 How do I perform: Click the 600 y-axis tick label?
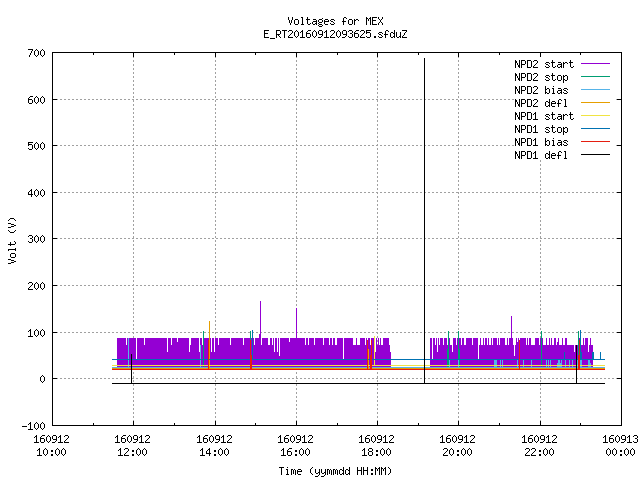tap(37, 100)
